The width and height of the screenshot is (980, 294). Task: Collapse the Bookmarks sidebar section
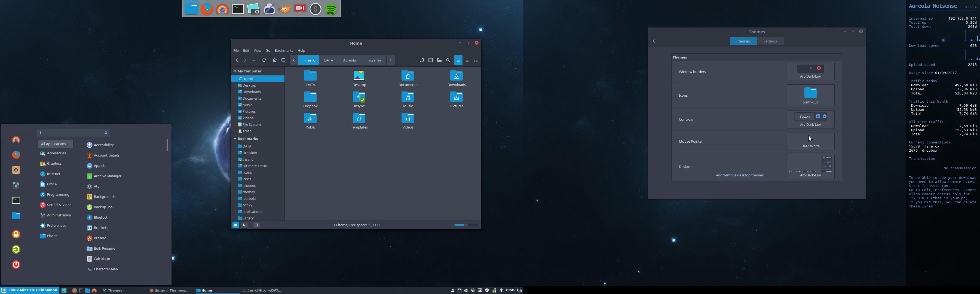pyautogui.click(x=235, y=139)
